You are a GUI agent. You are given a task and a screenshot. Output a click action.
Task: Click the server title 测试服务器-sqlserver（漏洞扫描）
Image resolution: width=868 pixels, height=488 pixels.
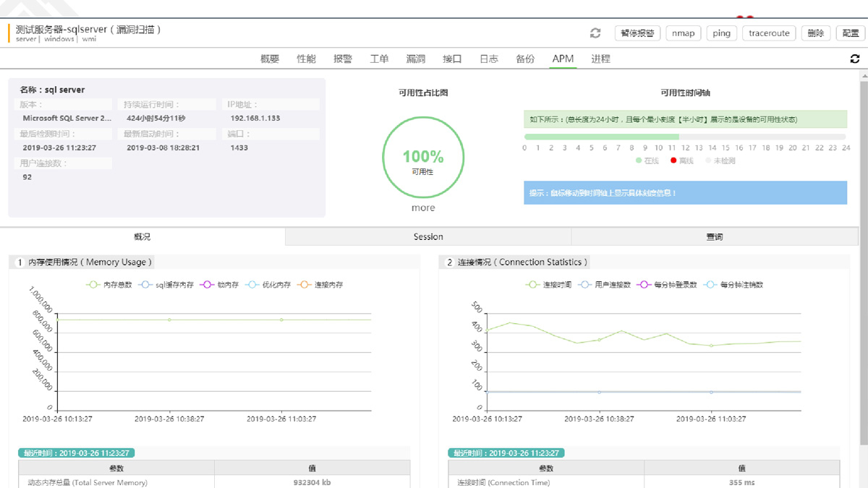[88, 30]
